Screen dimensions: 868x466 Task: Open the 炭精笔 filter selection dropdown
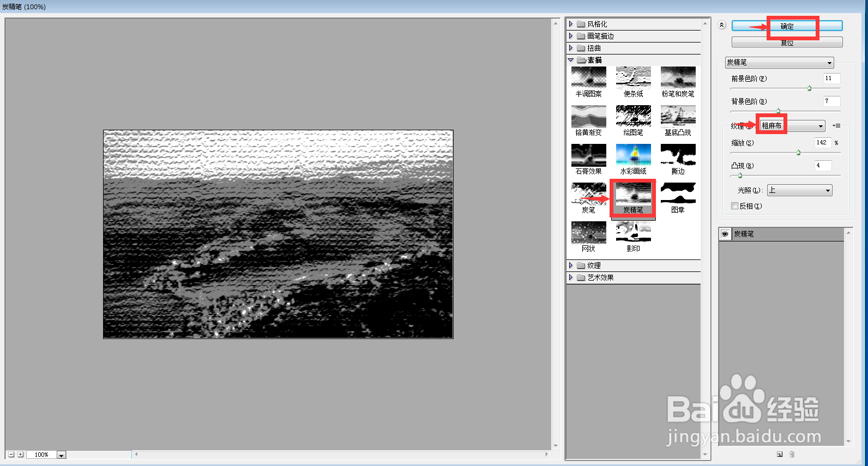[x=779, y=63]
